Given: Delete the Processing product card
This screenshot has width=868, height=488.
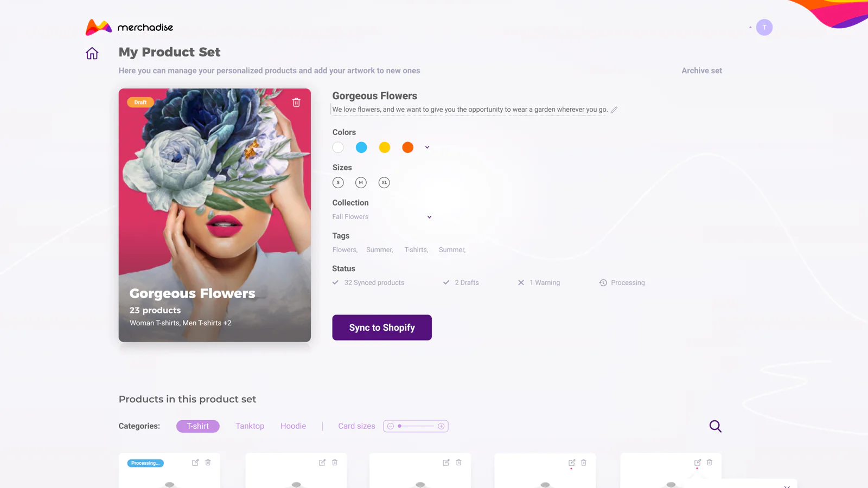Looking at the screenshot, I should click(x=208, y=463).
